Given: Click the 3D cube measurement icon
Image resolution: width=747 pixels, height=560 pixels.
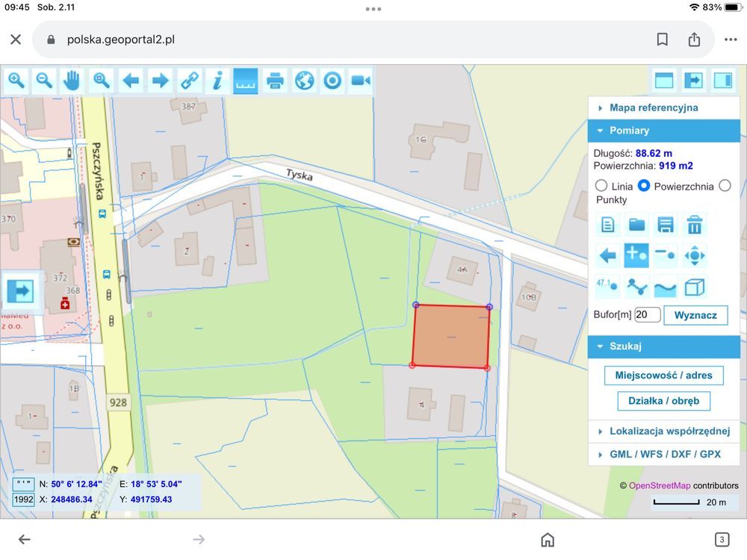Looking at the screenshot, I should (x=695, y=286).
